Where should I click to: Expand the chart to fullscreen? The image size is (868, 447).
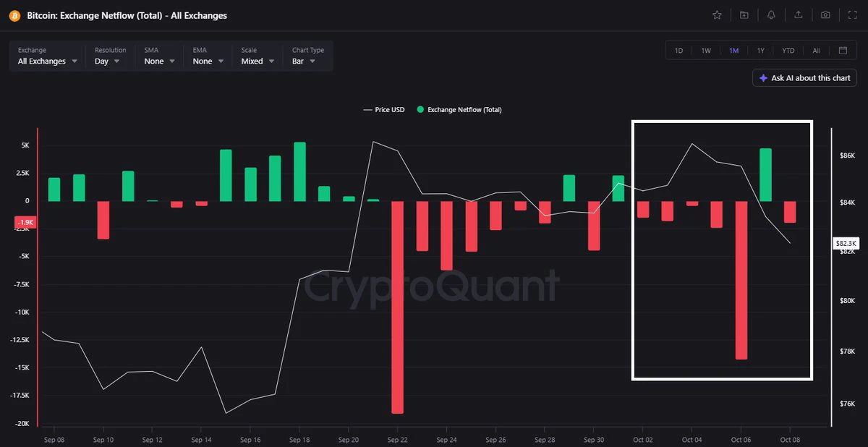(x=852, y=14)
